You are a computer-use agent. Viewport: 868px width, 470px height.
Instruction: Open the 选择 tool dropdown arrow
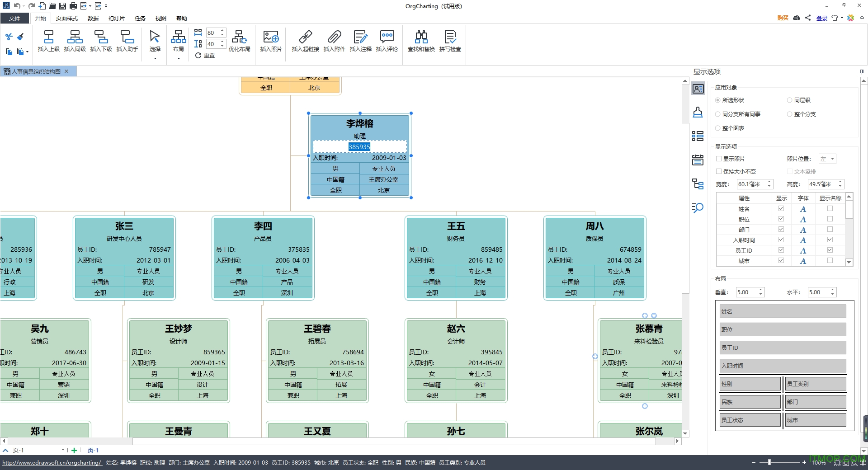click(155, 58)
